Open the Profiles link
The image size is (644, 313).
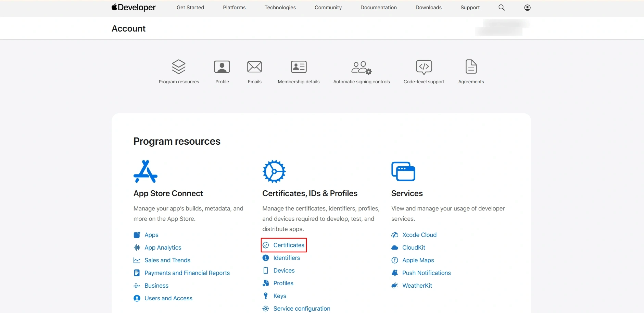point(283,283)
